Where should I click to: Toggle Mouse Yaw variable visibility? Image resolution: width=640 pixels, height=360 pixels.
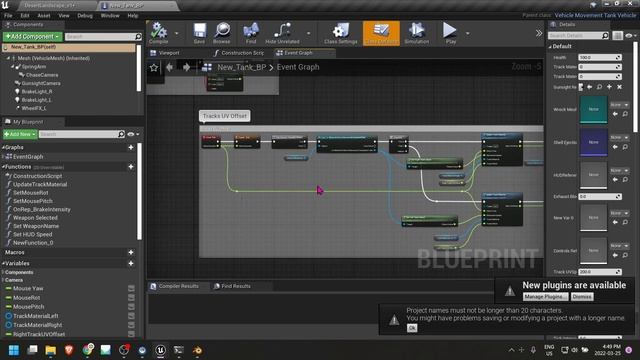[131, 289]
